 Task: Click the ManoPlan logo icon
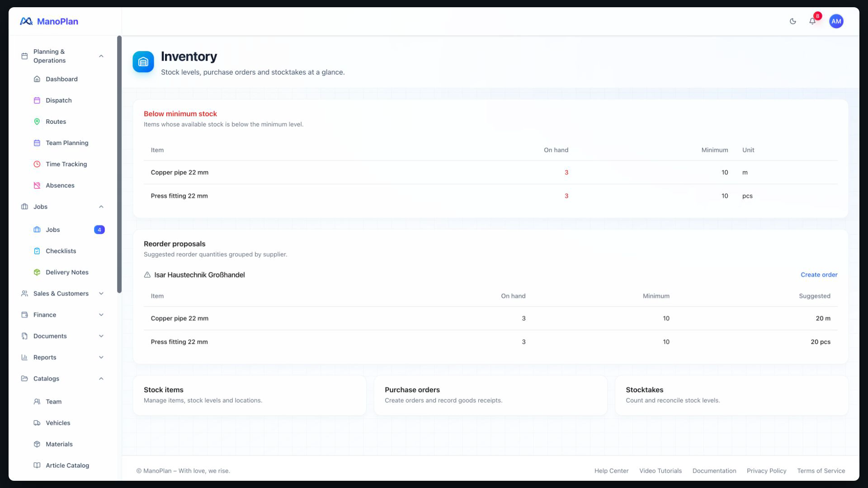pyautogui.click(x=26, y=21)
